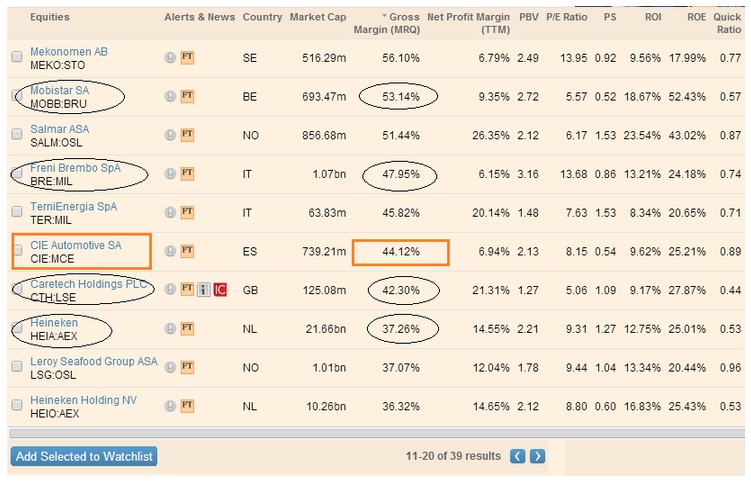
Task: Open FT news icon for Heineken HEIA:AEX
Action: (x=187, y=329)
